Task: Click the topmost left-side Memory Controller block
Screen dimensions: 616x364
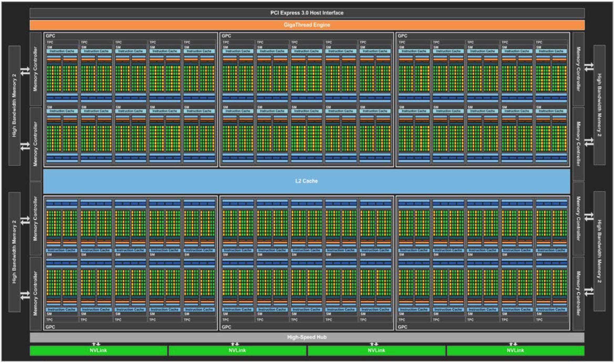Action: coord(36,69)
